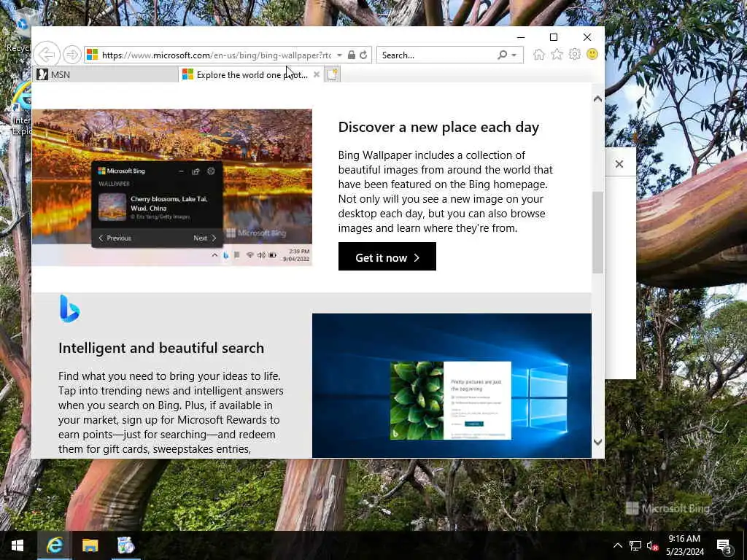This screenshot has height=560, width=747.
Task: Click the muted speaker icon in tray
Action: [x=652, y=545]
